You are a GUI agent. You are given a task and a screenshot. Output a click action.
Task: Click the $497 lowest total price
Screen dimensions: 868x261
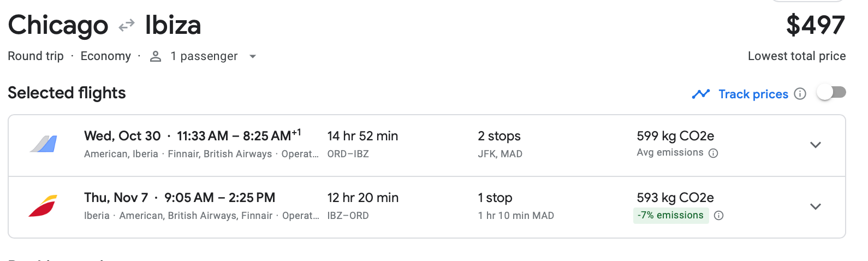(815, 26)
